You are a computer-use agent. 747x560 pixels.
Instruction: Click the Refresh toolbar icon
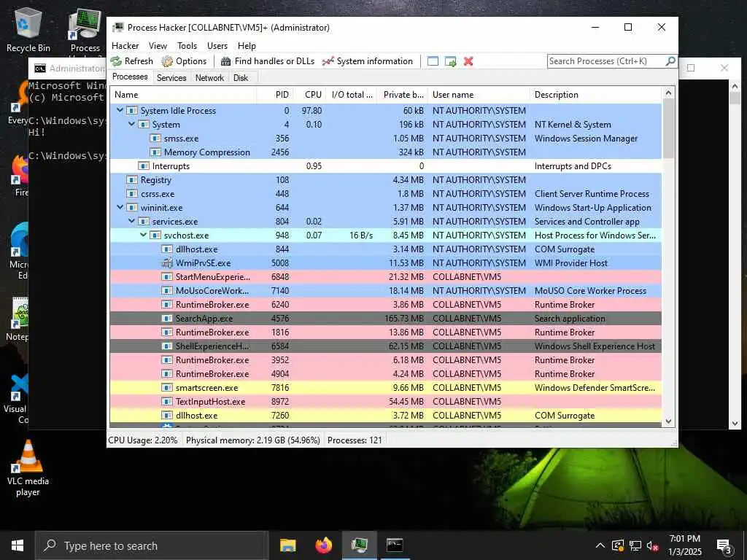click(x=116, y=61)
